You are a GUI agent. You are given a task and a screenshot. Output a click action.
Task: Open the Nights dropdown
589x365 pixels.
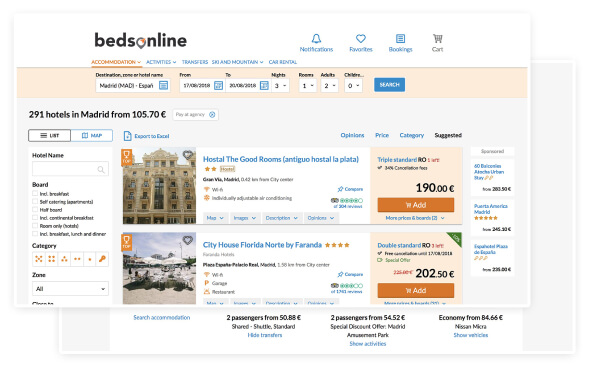(x=280, y=86)
